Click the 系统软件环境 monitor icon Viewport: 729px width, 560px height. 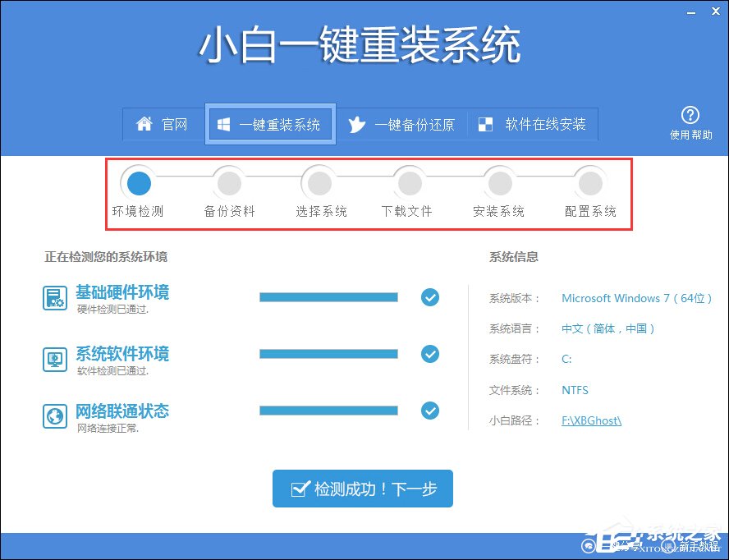(x=54, y=359)
